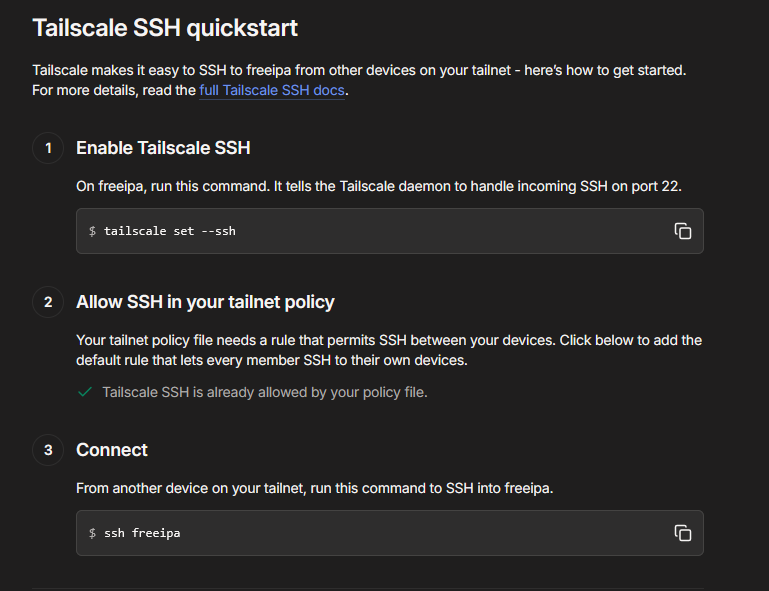Click the 'Tailscale SSH quickstart' title
This screenshot has width=769, height=591.
click(x=165, y=27)
